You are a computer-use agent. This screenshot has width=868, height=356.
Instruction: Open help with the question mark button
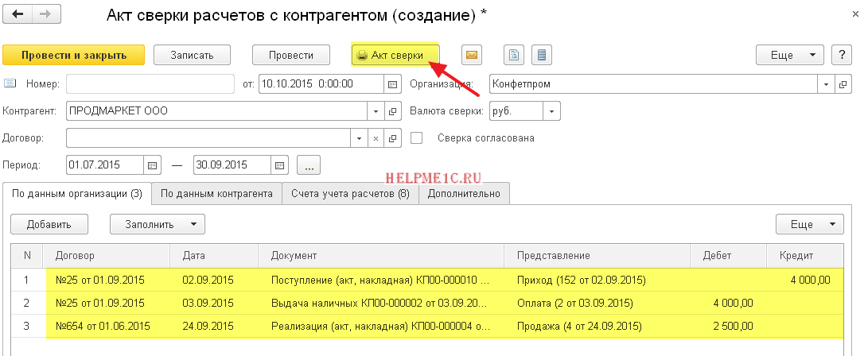[x=841, y=56]
